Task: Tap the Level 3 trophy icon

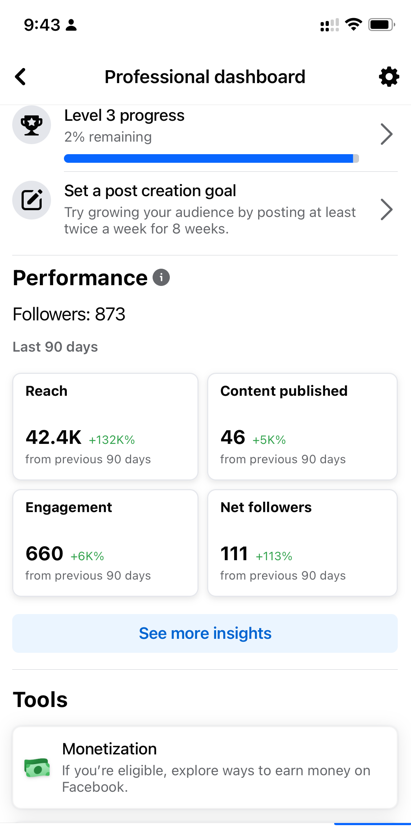Action: tap(32, 125)
